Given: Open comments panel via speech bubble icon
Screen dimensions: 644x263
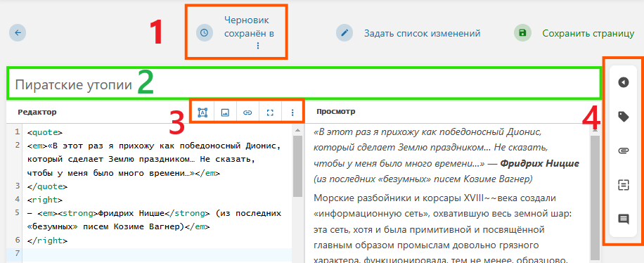Looking at the screenshot, I should coord(624,219).
